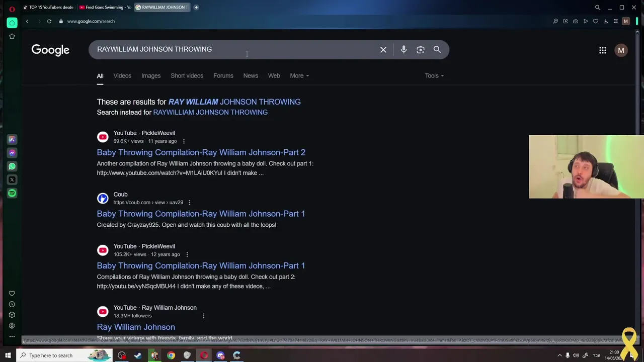644x362 pixels.
Task: Click the Windows taskbar search box
Action: point(65,355)
